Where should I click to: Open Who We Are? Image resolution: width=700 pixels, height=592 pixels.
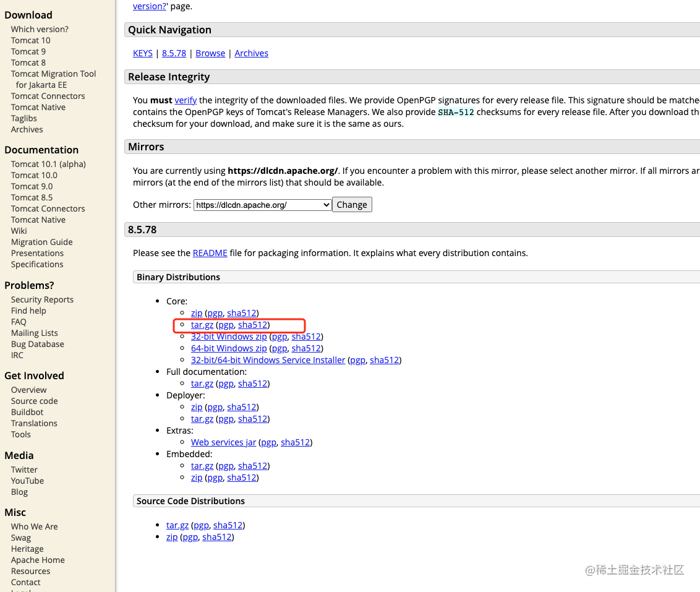click(35, 527)
